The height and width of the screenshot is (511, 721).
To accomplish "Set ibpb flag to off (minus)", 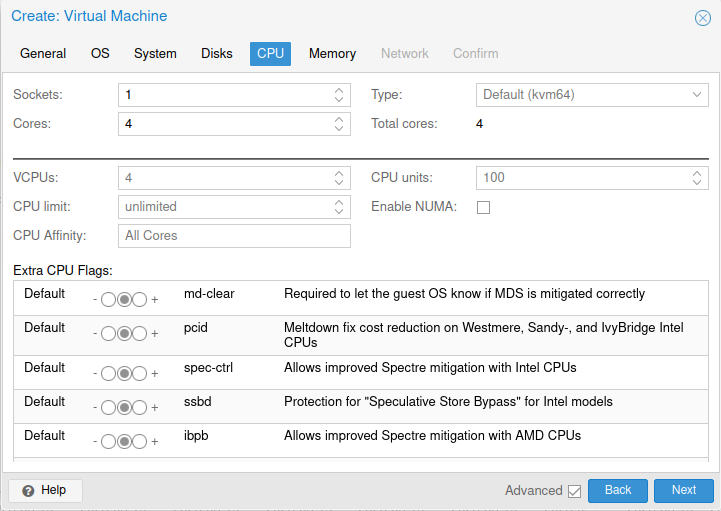I will click(109, 442).
